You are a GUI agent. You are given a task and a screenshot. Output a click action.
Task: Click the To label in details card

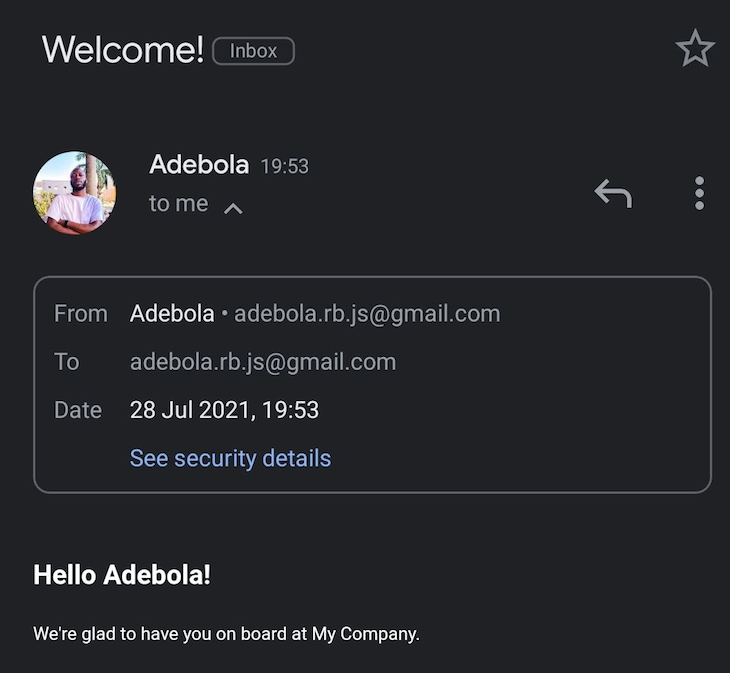click(x=67, y=362)
